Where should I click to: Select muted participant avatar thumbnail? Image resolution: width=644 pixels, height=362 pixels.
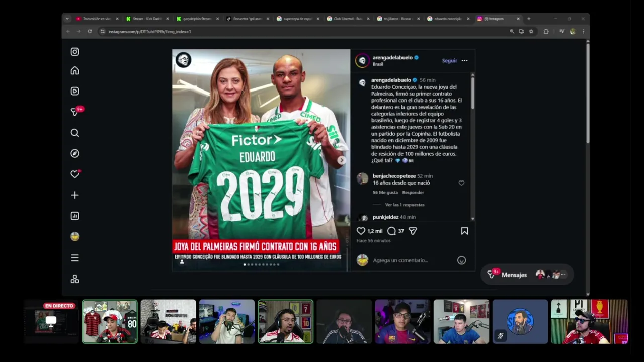point(520,322)
